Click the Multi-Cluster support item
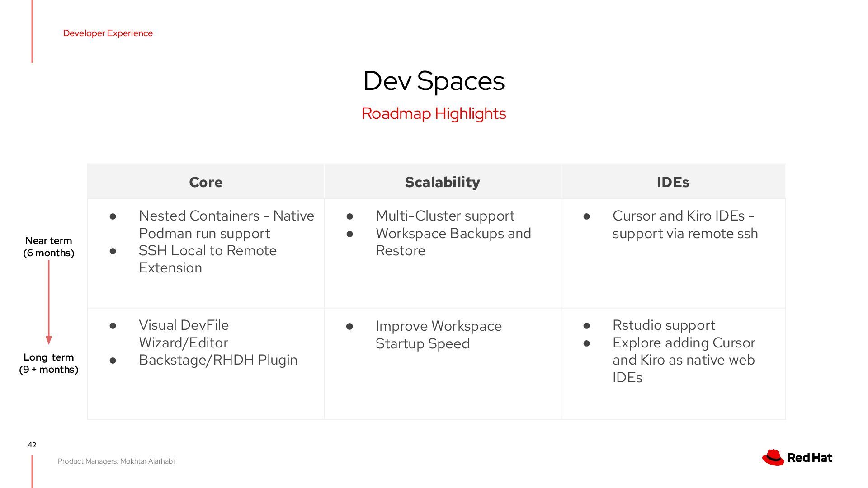The width and height of the screenshot is (868, 488). 445,216
